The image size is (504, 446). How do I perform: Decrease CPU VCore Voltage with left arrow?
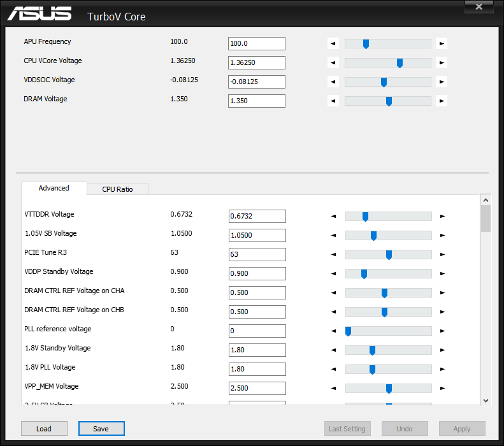pyautogui.click(x=333, y=62)
